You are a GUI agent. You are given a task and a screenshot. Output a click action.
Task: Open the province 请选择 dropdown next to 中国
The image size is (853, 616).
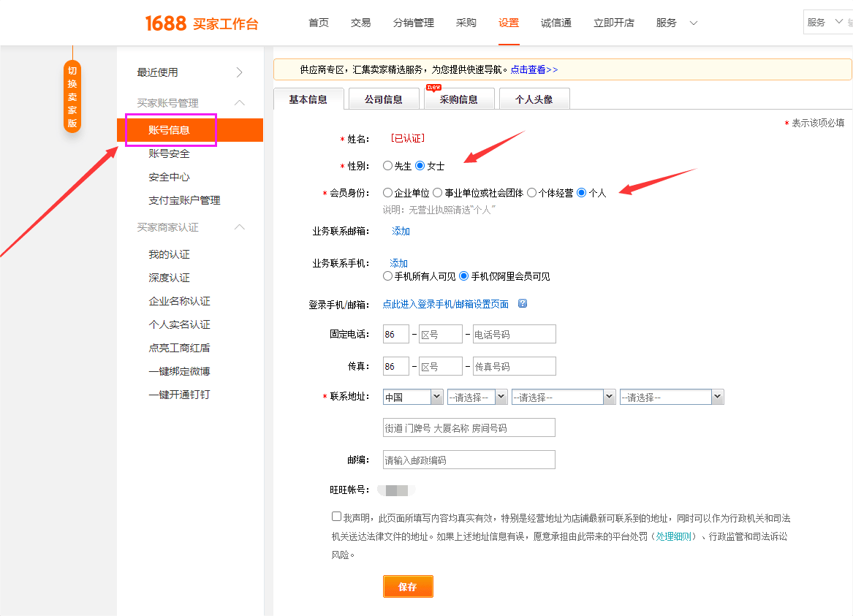pyautogui.click(x=477, y=398)
